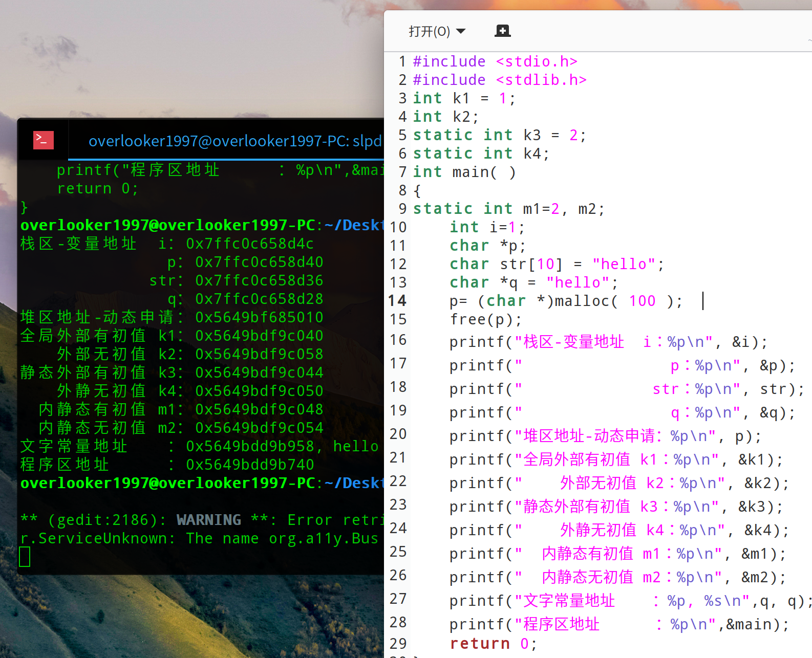Select the overlooker1997@overlooker1997-PC terminal tab
This screenshot has height=658, width=812.
tap(235, 141)
